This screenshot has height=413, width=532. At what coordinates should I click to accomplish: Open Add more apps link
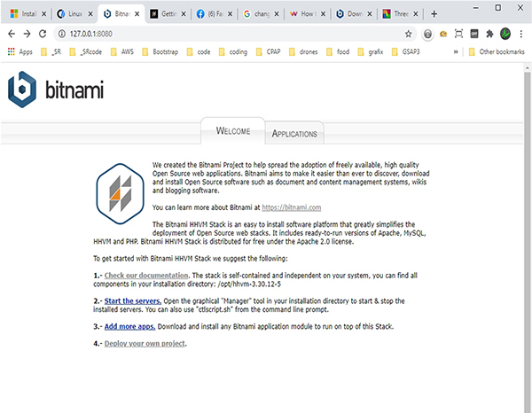[130, 326]
